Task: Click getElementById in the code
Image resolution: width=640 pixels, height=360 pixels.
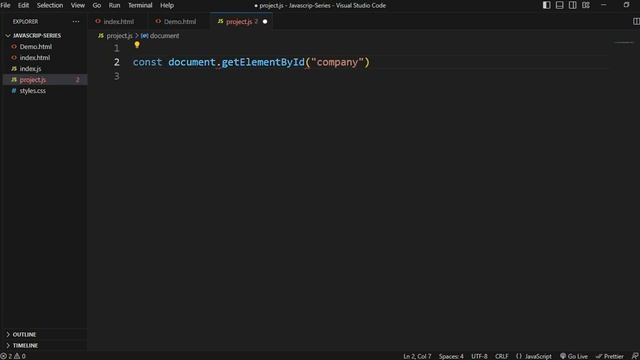Action: (x=263, y=62)
